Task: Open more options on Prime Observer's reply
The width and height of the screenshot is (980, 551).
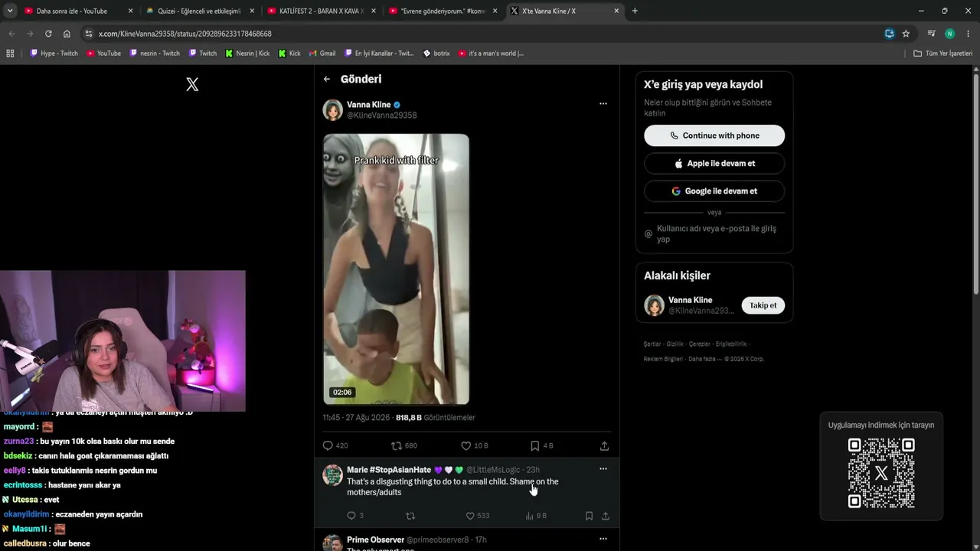Action: tap(603, 539)
